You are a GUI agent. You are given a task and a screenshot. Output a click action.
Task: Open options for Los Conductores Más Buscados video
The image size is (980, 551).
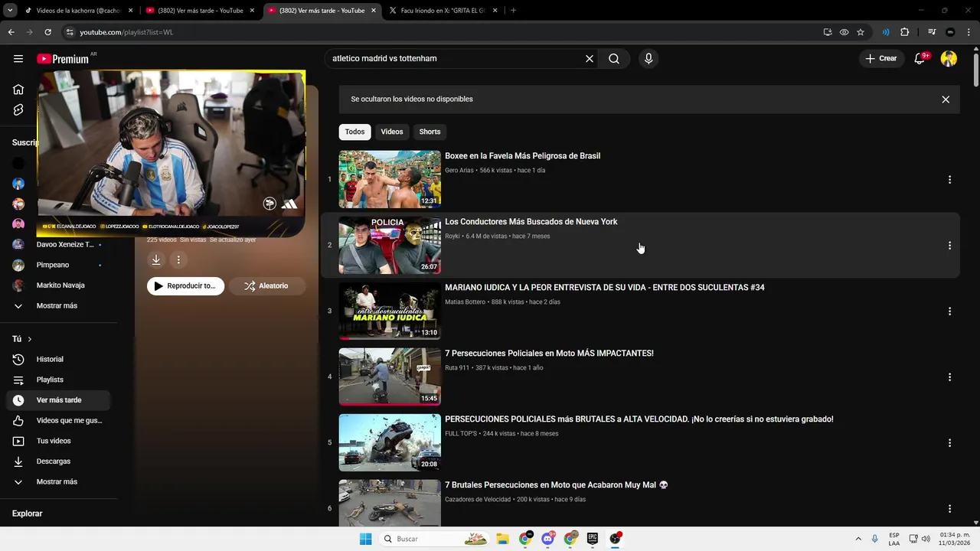(949, 246)
